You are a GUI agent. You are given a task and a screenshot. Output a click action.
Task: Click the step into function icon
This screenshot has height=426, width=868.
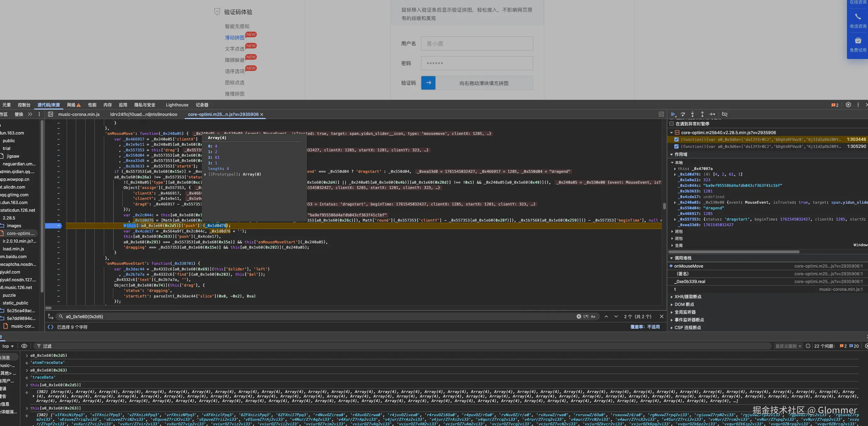(x=692, y=114)
